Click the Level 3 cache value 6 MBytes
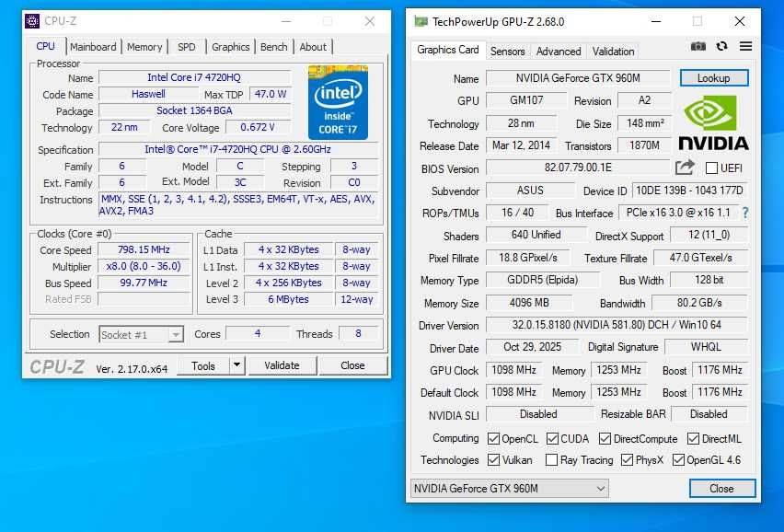The image size is (784, 532). pos(289,299)
